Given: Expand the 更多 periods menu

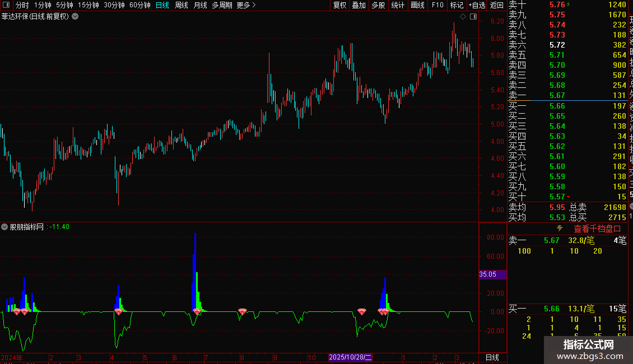Looking at the screenshot, I should (x=246, y=5).
